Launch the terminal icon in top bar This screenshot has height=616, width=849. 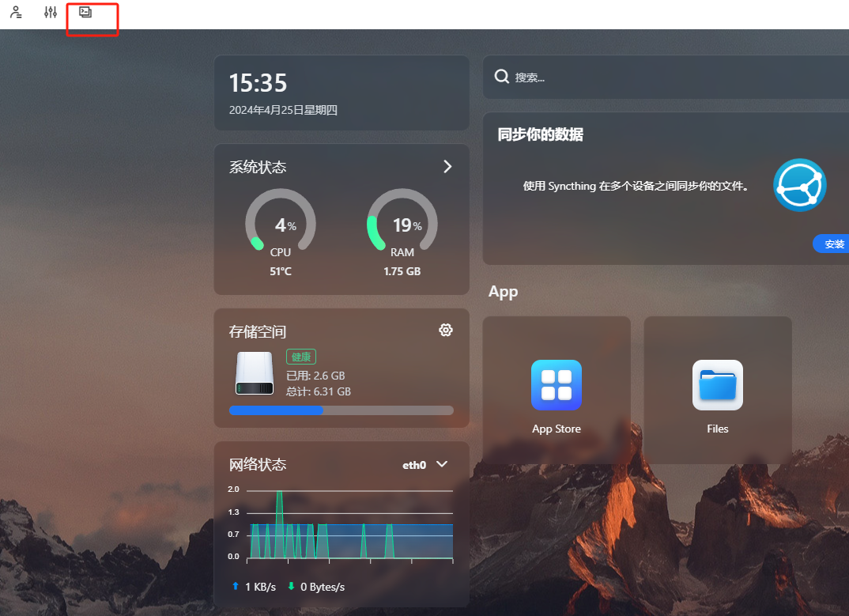tap(85, 12)
